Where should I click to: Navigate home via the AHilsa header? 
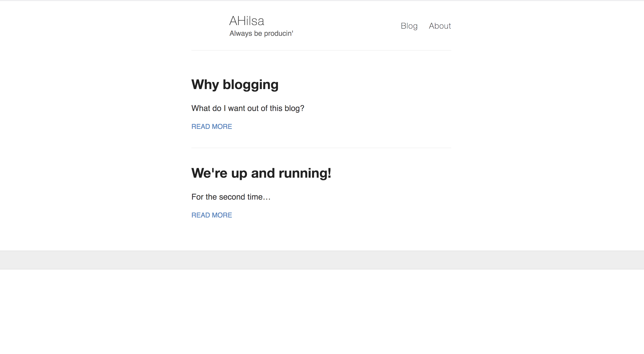click(246, 21)
